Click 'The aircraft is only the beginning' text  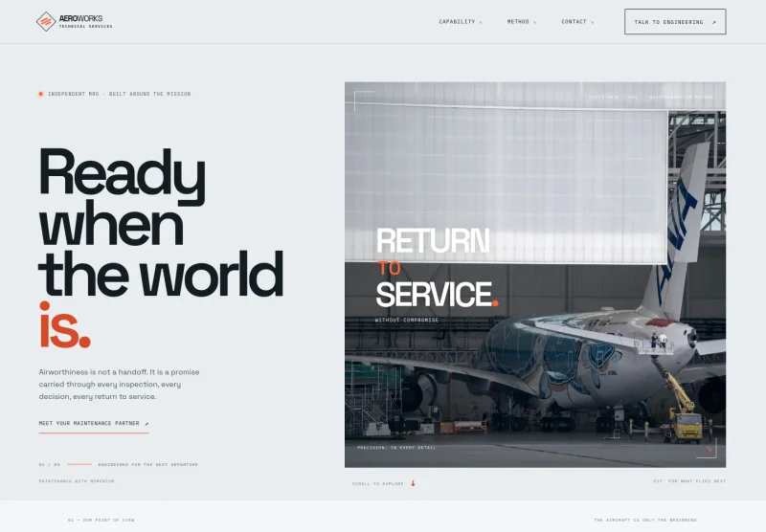645,521
